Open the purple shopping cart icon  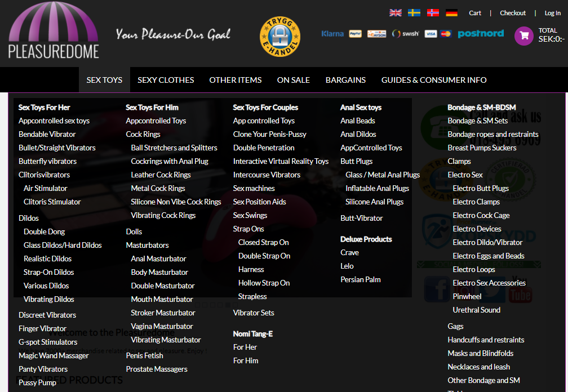pos(524,36)
